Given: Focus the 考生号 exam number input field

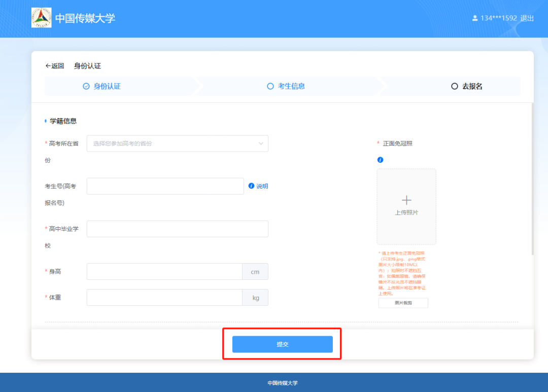Looking at the screenshot, I should pos(165,186).
